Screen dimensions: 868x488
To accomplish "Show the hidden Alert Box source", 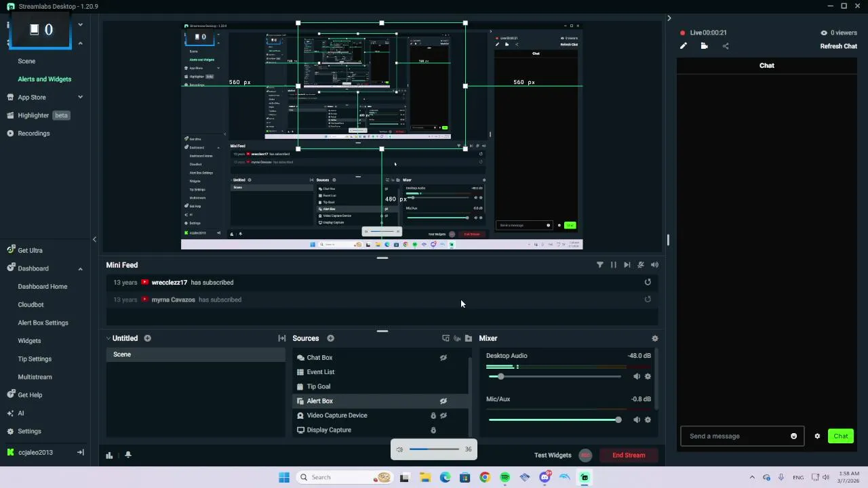I will (443, 401).
